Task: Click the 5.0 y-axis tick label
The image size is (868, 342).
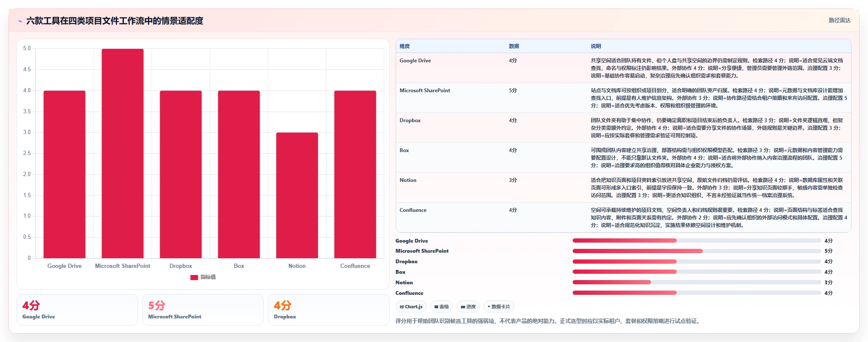Action: 27,48
